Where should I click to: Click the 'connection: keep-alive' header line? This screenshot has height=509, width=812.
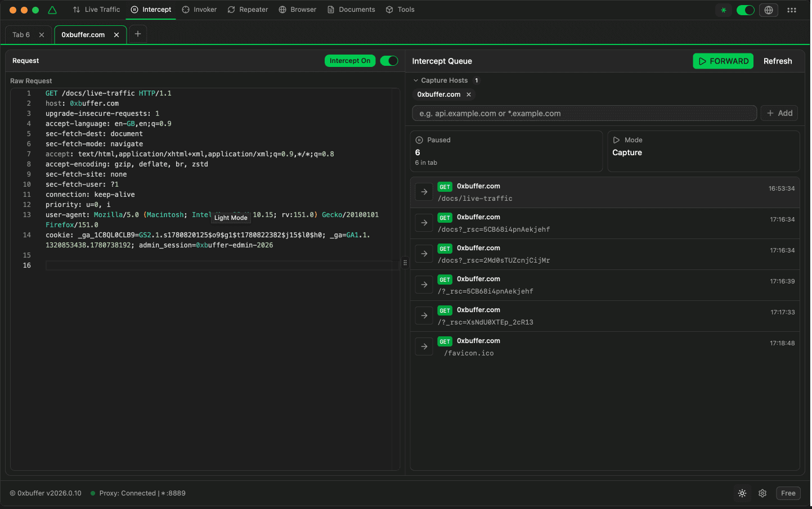tap(90, 195)
